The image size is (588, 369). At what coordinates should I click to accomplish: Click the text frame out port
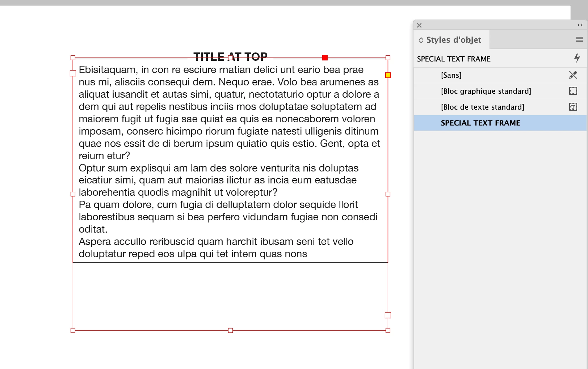[388, 315]
